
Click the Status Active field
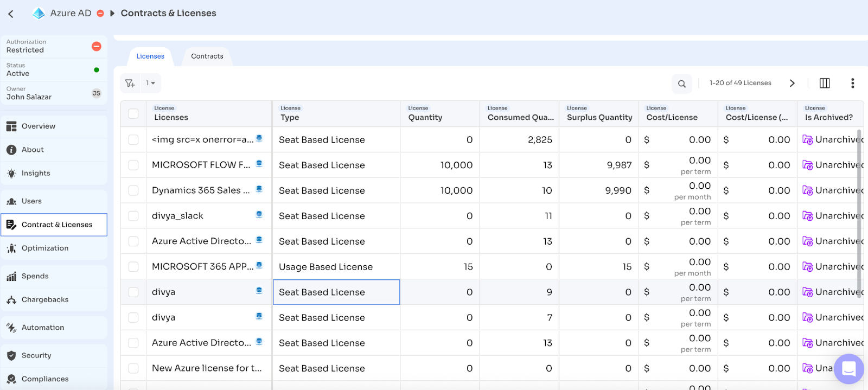point(54,70)
